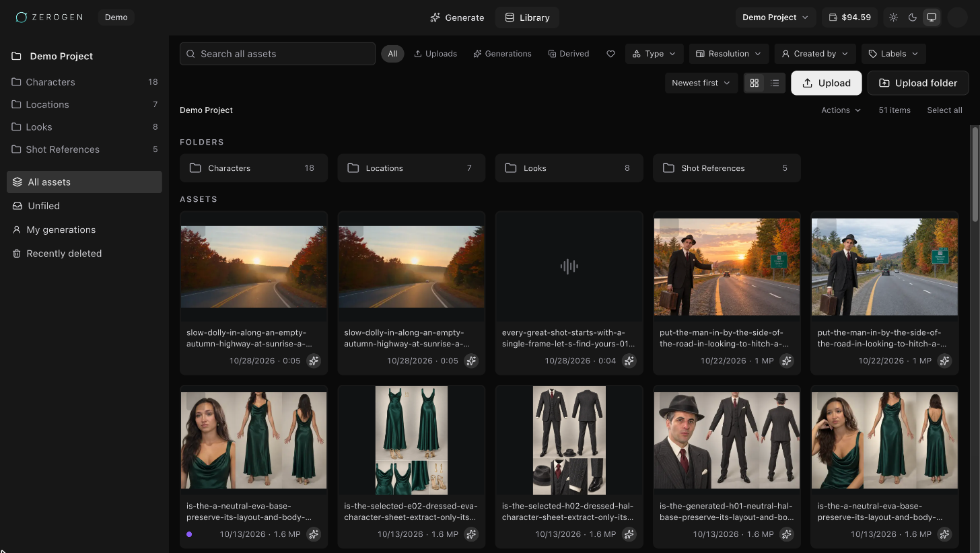Open the Created by dropdown
Image resolution: width=980 pixels, height=553 pixels.
coord(815,54)
